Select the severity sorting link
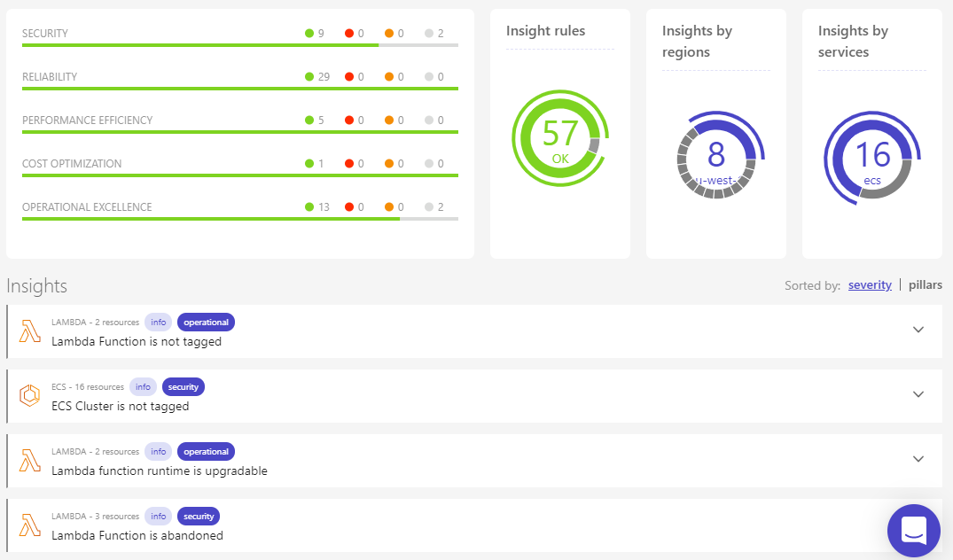 pyautogui.click(x=870, y=284)
